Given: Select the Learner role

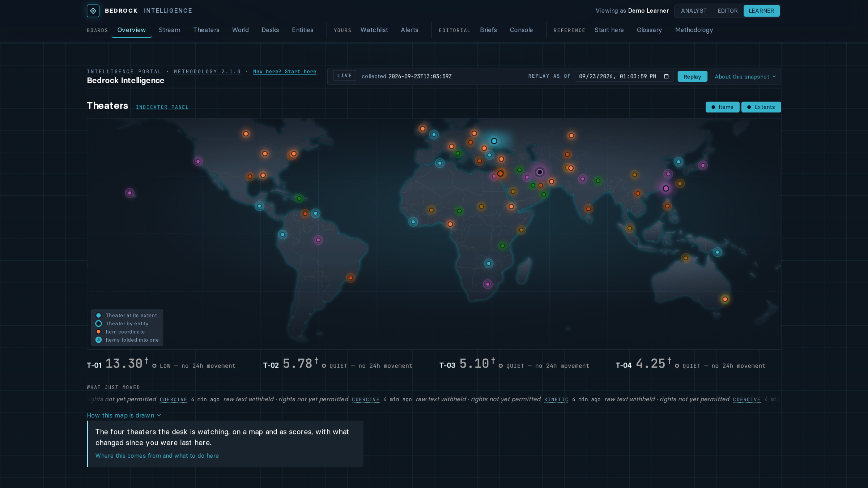Looking at the screenshot, I should (761, 11).
